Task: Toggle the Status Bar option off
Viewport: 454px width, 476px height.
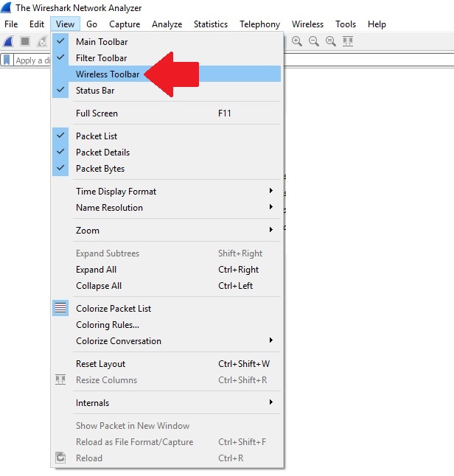Action: 166,90
